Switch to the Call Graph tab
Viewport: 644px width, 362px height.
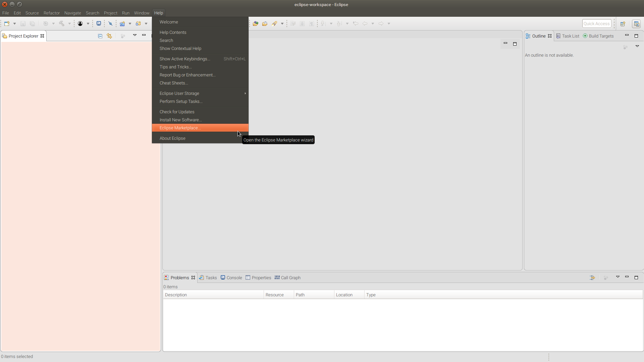[287, 278]
